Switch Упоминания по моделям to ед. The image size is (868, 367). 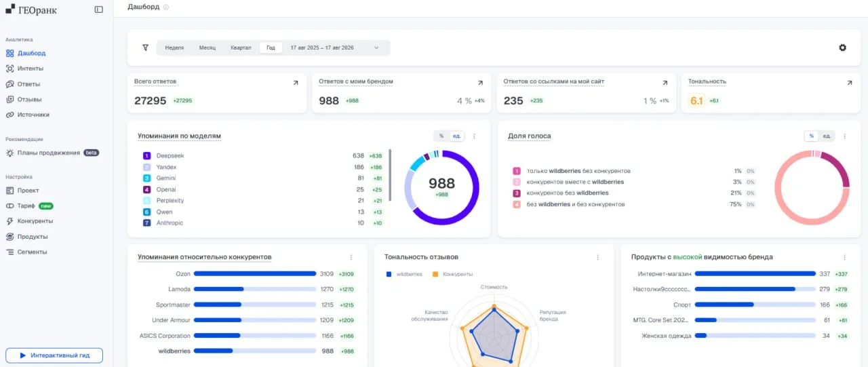click(457, 136)
